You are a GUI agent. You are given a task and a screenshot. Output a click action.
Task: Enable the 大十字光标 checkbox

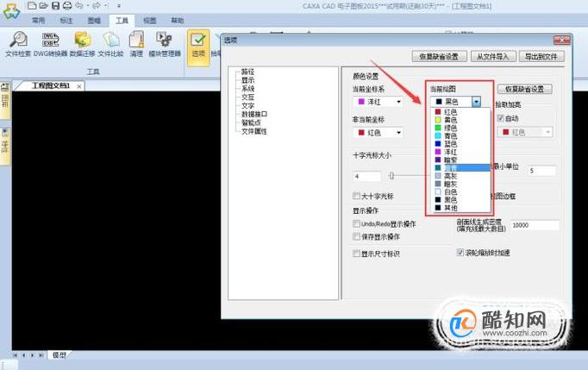pos(356,196)
